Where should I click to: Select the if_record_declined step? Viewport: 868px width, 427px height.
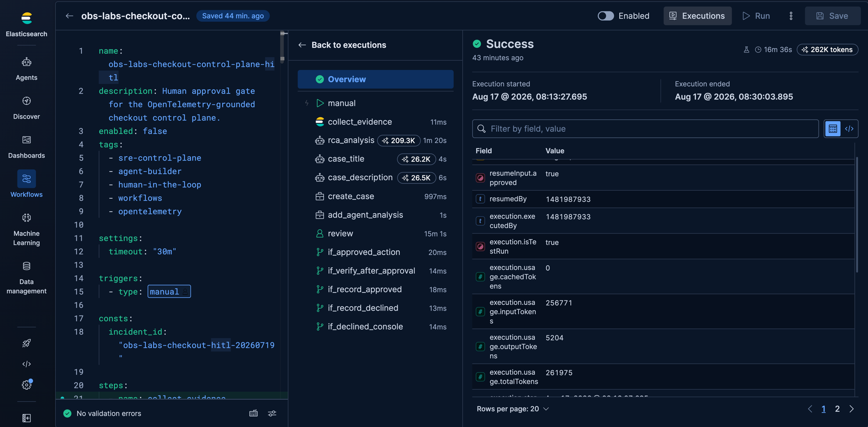[375, 309]
